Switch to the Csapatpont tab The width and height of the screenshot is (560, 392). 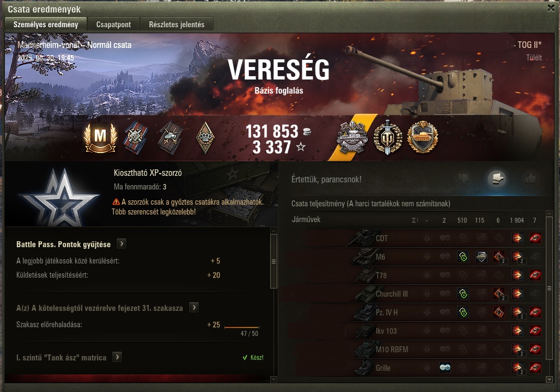pos(113,24)
